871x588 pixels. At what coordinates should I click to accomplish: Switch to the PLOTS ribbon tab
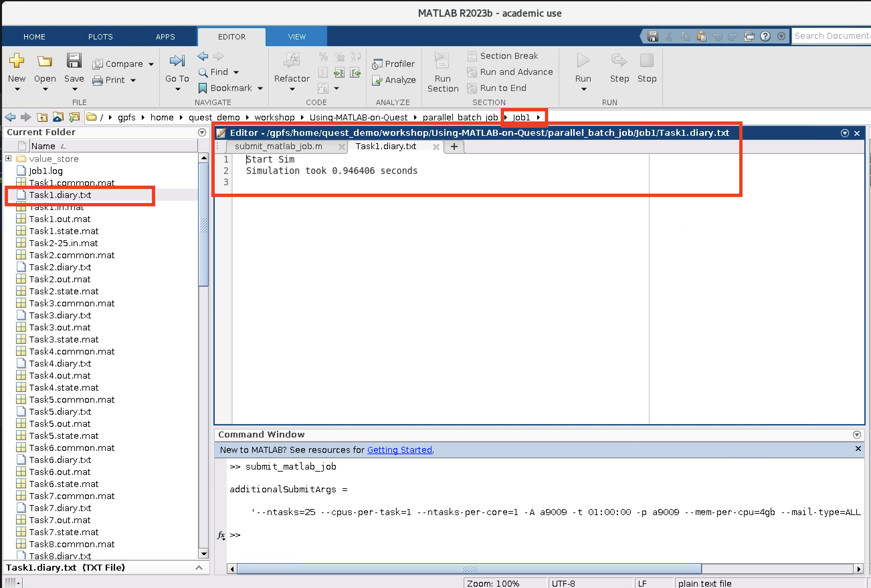[100, 36]
